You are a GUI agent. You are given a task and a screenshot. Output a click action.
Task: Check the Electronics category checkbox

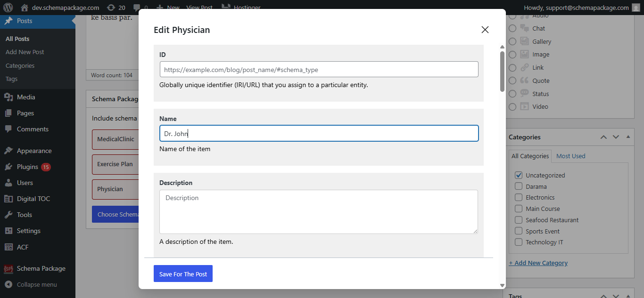tap(519, 198)
